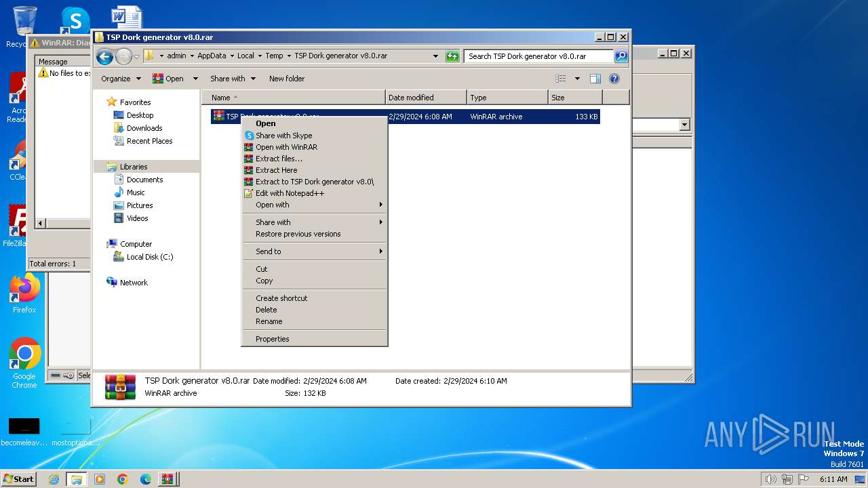Click the Action Center flag tray icon
The width and height of the screenshot is (868, 488).
point(804,479)
